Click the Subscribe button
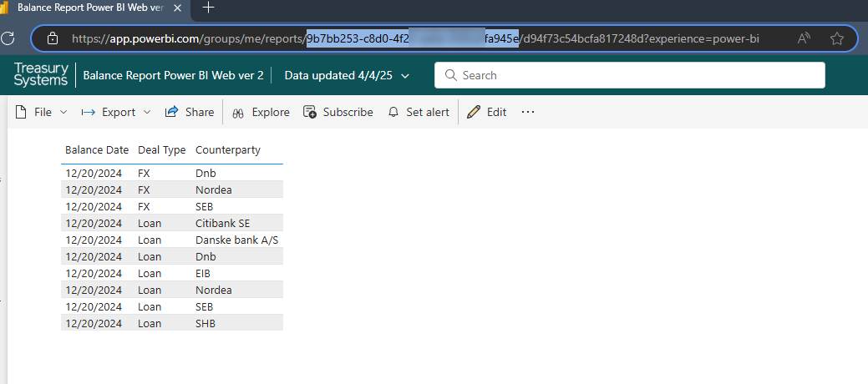868x384 pixels. click(x=338, y=112)
